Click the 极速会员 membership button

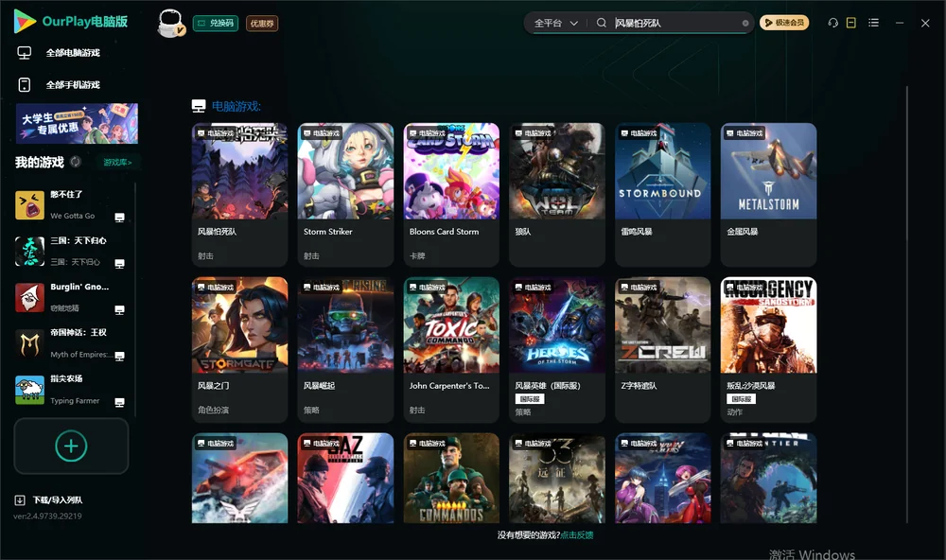pyautogui.click(x=784, y=23)
